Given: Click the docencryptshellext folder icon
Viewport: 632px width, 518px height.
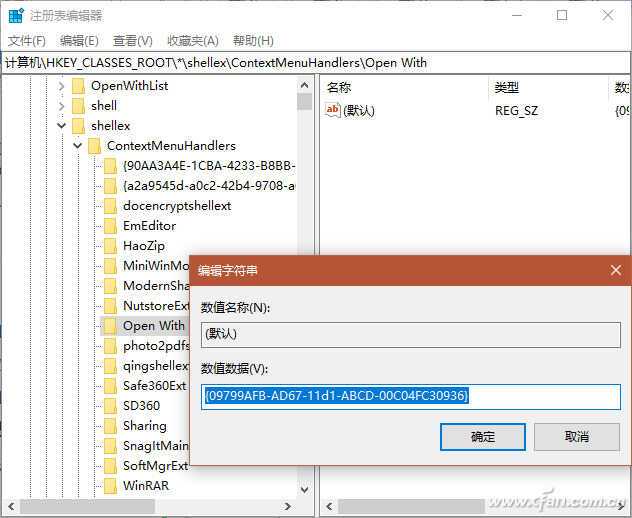Looking at the screenshot, I should pyautogui.click(x=111, y=206).
